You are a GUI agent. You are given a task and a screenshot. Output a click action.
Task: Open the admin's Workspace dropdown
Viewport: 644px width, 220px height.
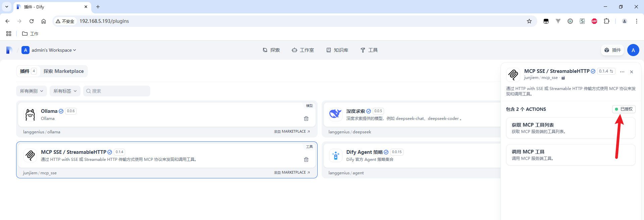click(x=49, y=50)
